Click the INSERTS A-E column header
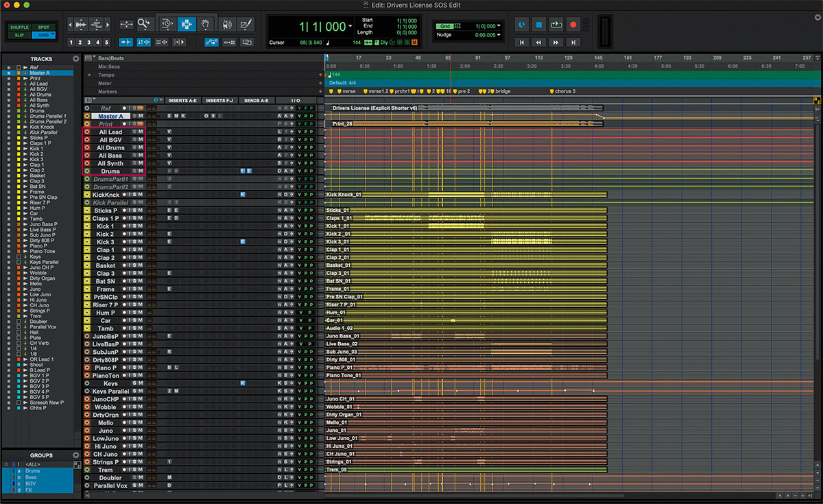This screenshot has width=823, height=504. coord(182,100)
